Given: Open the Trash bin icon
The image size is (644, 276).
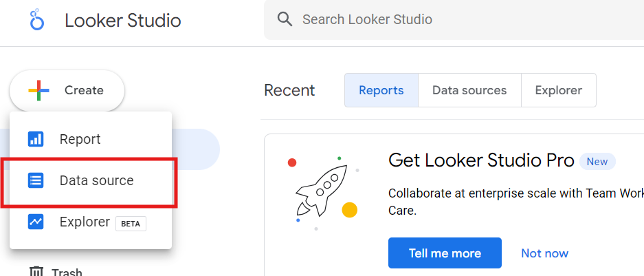Looking at the screenshot, I should tap(36, 271).
